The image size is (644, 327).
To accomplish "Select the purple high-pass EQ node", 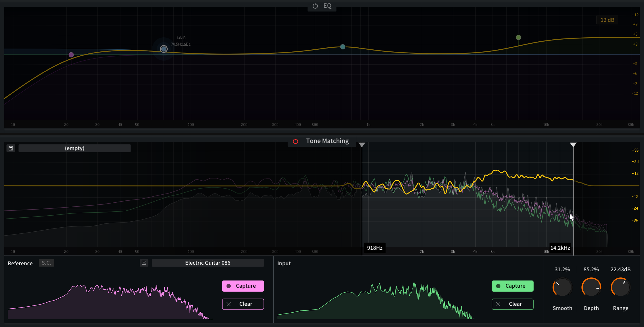I will coord(71,55).
